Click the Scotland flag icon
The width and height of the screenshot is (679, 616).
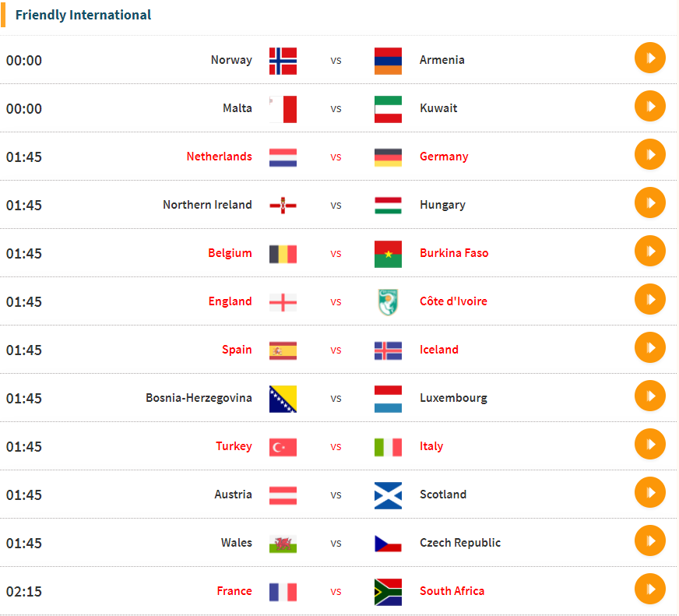[388, 495]
